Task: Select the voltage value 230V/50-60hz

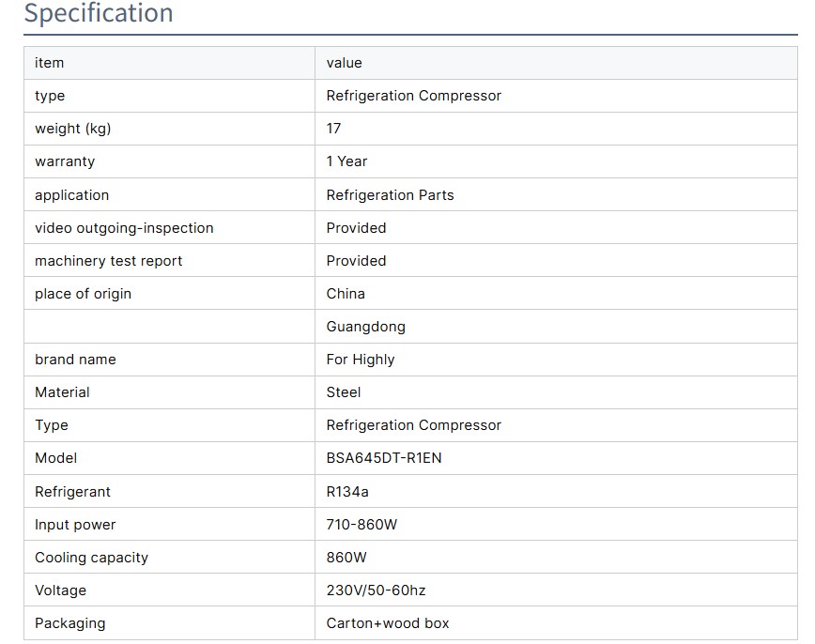Action: click(x=376, y=590)
